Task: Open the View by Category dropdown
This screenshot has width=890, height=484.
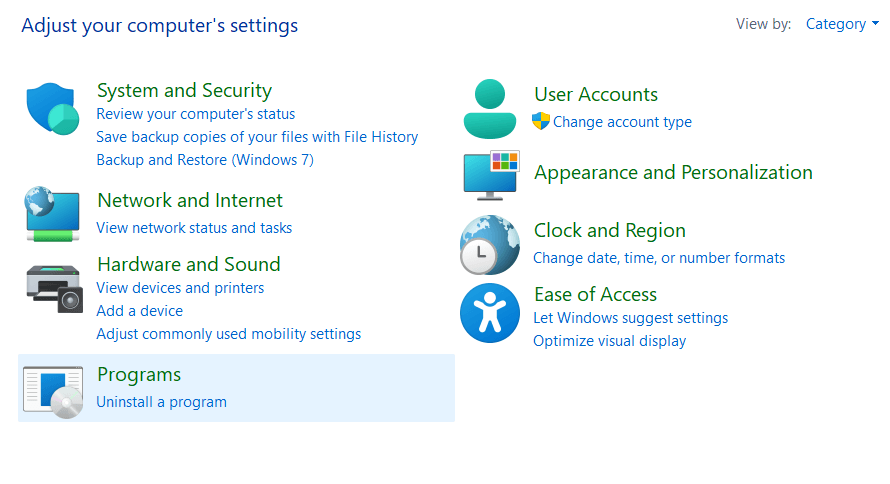Action: click(842, 24)
